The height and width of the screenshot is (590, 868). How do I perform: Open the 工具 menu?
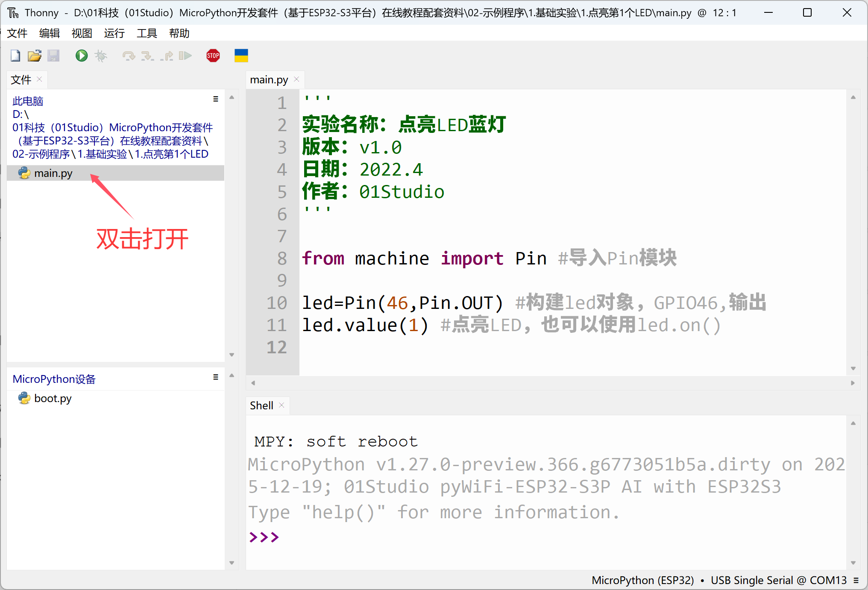[x=147, y=33]
